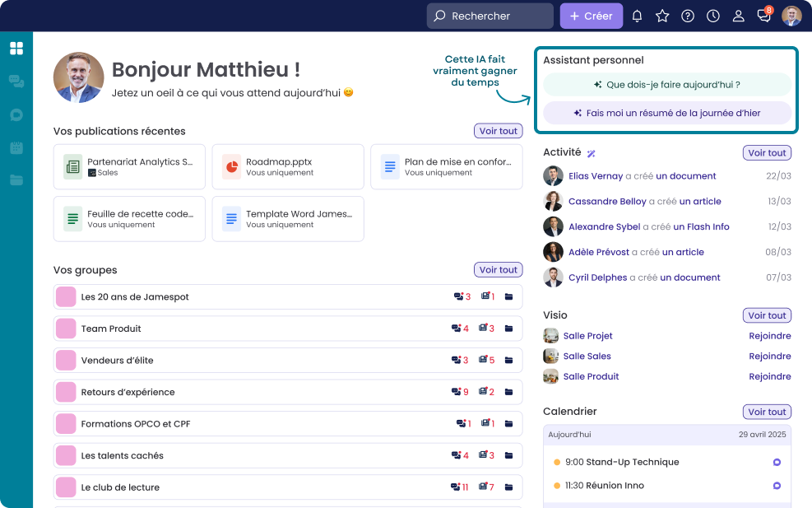This screenshot has width=812, height=508.
Task: Open Cassandre Belloy's profile link
Action: 608,201
